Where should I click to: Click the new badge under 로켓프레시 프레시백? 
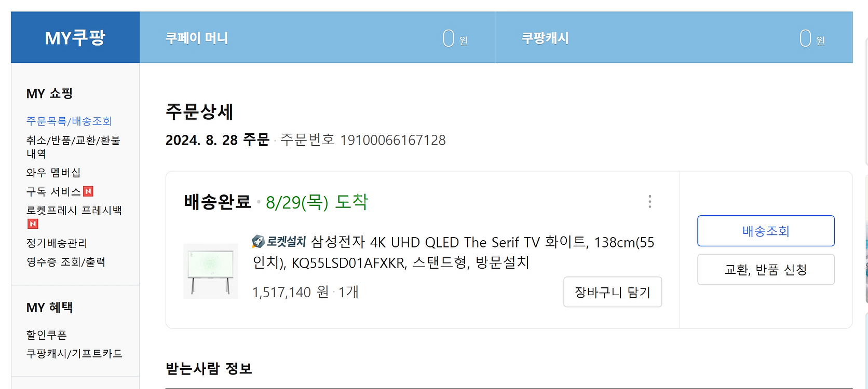[x=33, y=224]
